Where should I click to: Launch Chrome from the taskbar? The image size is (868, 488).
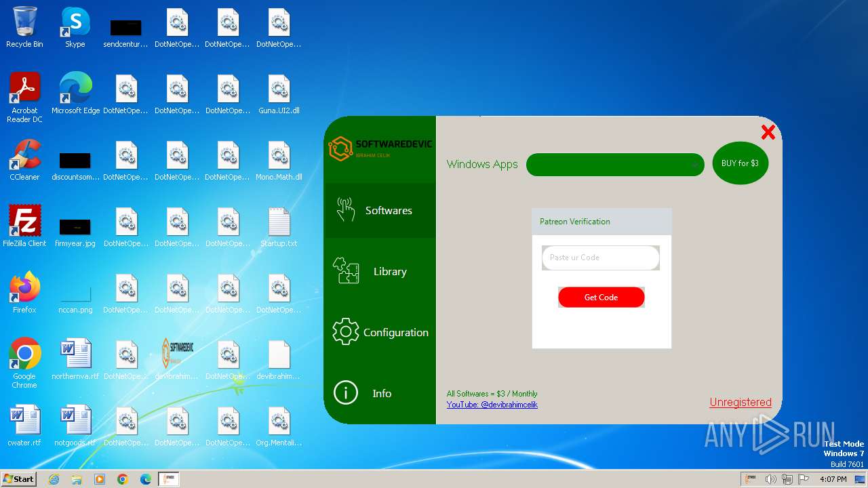[123, 479]
